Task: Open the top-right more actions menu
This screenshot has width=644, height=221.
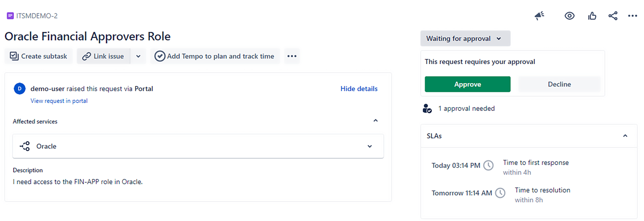Action: pyautogui.click(x=633, y=16)
